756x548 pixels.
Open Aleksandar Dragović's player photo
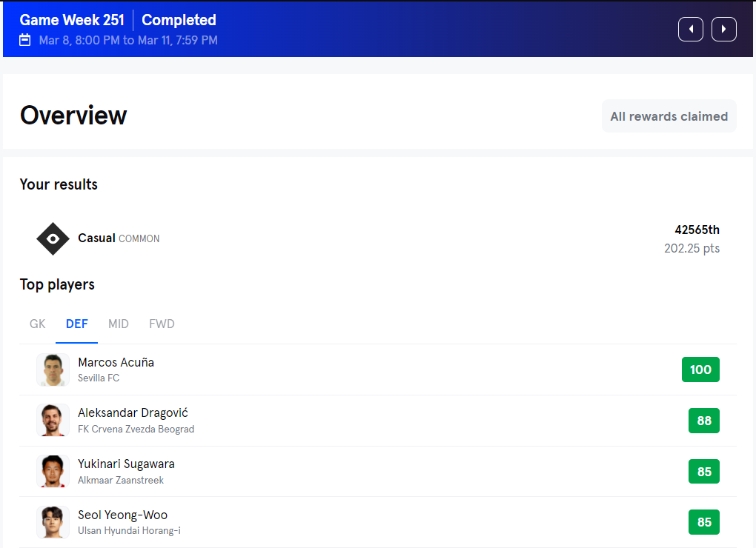point(53,421)
